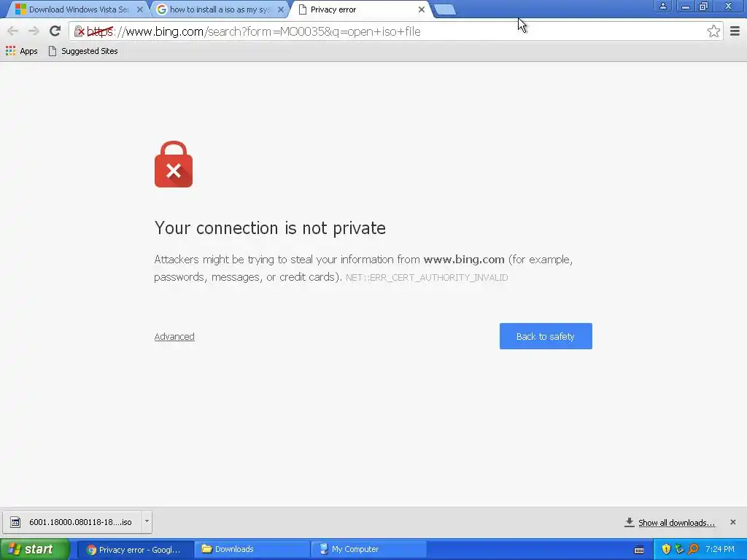Reload the page with the refresh icon
This screenshot has width=747, height=560.
tap(55, 31)
